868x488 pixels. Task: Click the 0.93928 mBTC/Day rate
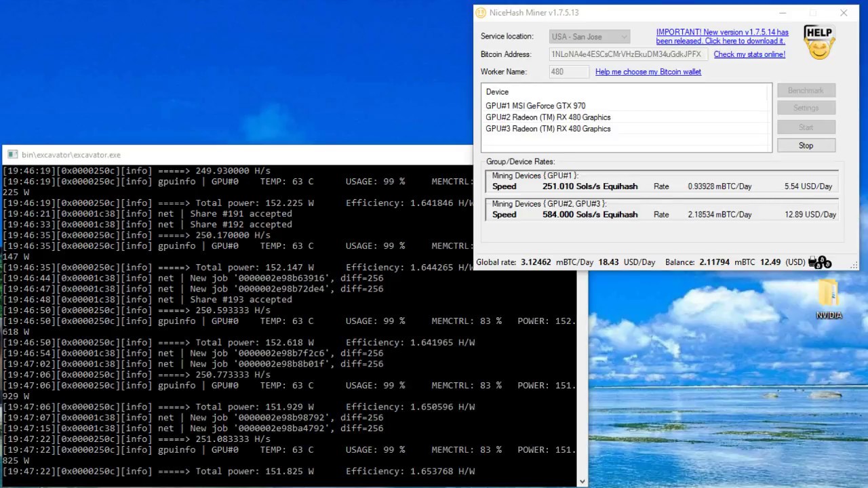pyautogui.click(x=719, y=186)
